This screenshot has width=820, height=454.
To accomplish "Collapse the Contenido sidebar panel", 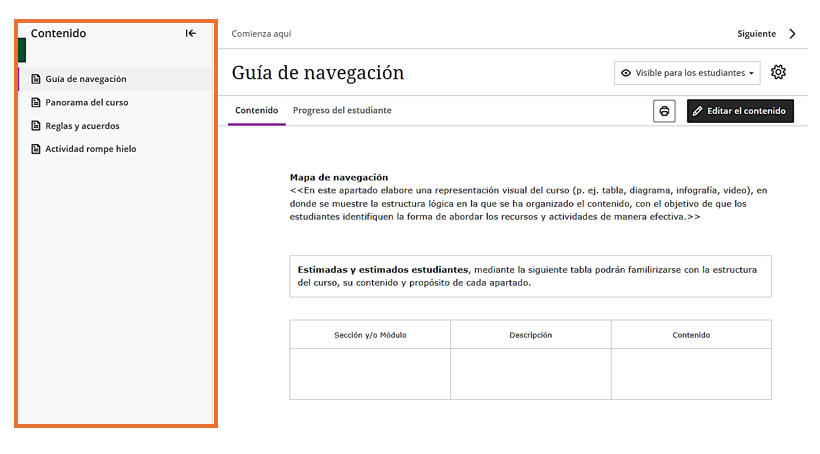I will point(191,33).
